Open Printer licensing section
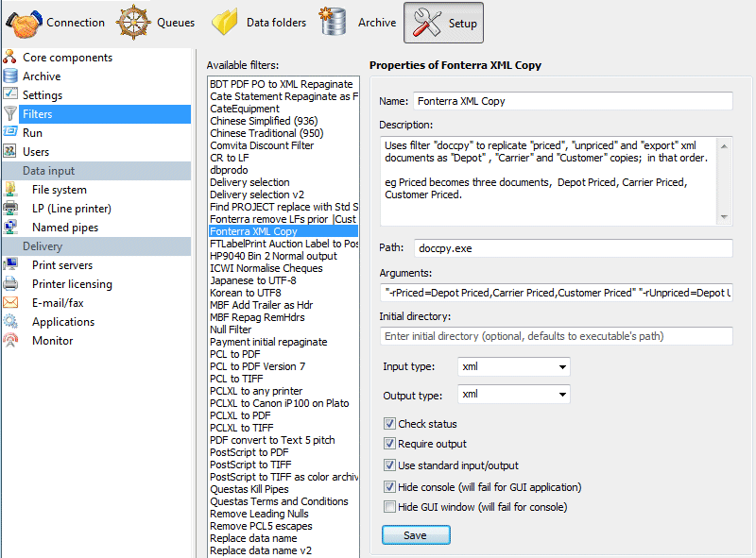The width and height of the screenshot is (756, 558). tap(72, 284)
